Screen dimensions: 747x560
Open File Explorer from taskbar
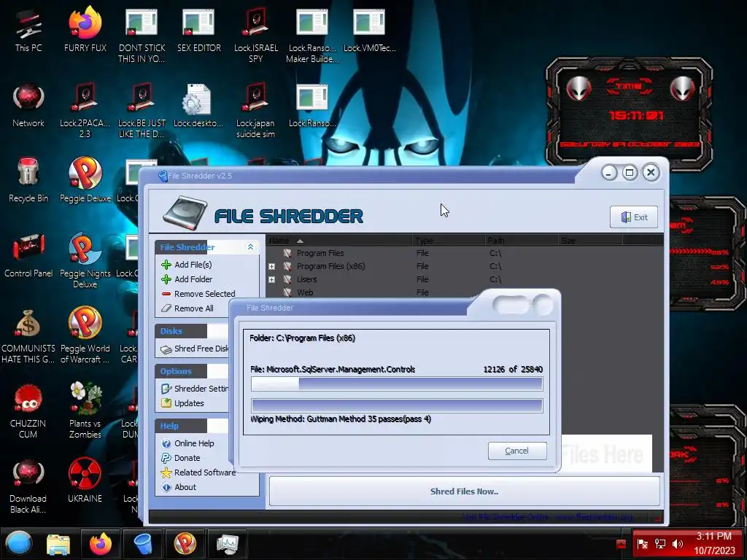(x=58, y=544)
